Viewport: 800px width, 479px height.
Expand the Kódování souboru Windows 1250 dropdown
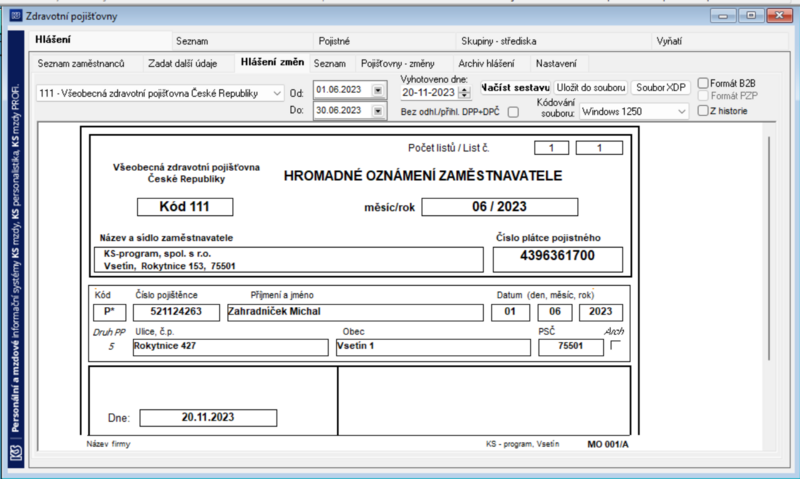pos(682,111)
